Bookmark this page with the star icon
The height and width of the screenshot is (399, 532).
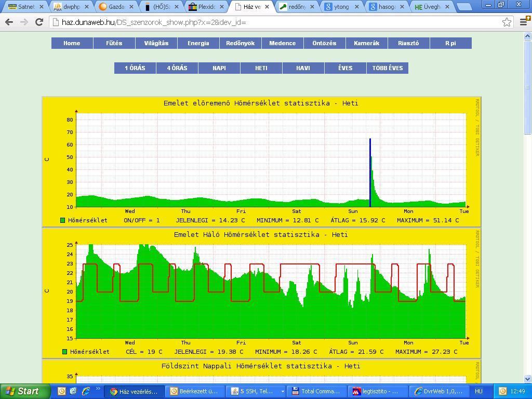507,22
